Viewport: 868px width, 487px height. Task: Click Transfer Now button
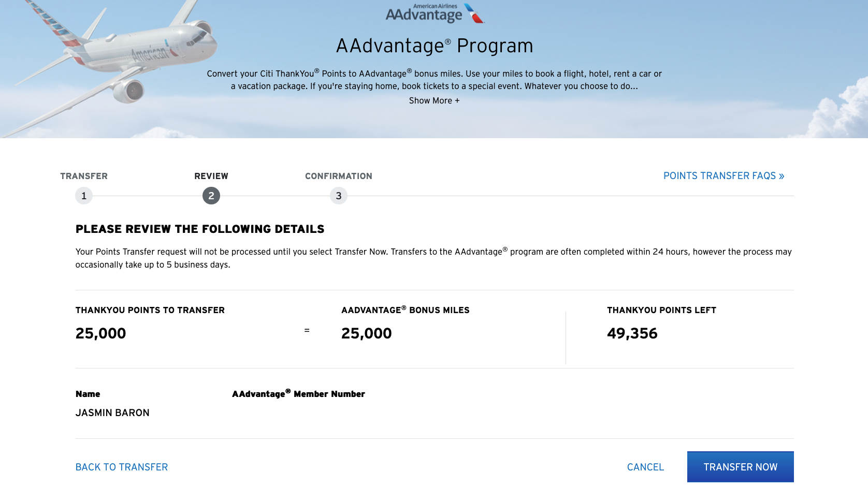pos(741,467)
